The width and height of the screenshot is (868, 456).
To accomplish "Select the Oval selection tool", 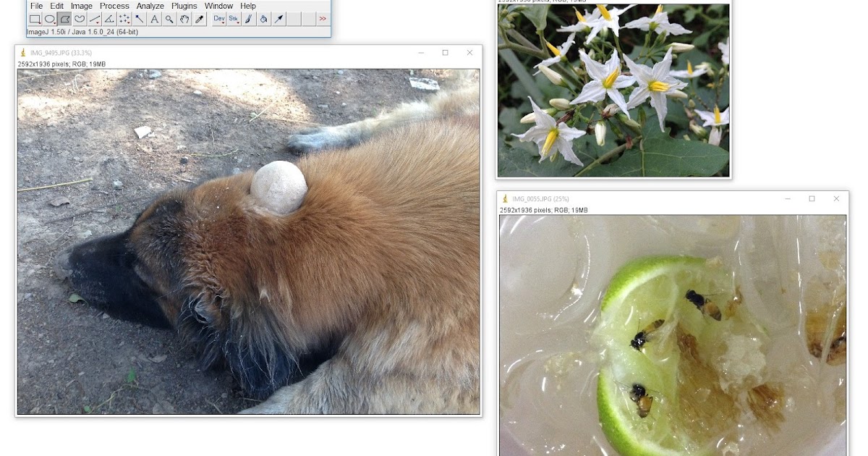I will point(49,20).
